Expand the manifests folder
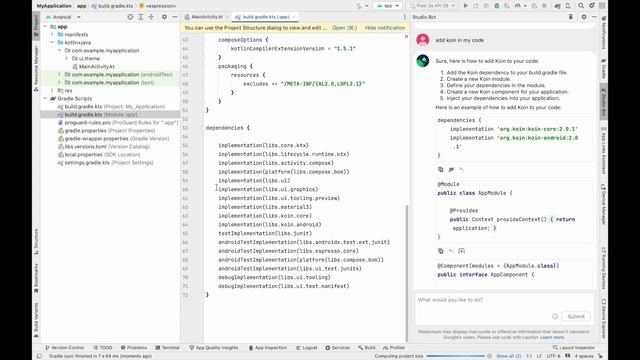 [x=52, y=34]
